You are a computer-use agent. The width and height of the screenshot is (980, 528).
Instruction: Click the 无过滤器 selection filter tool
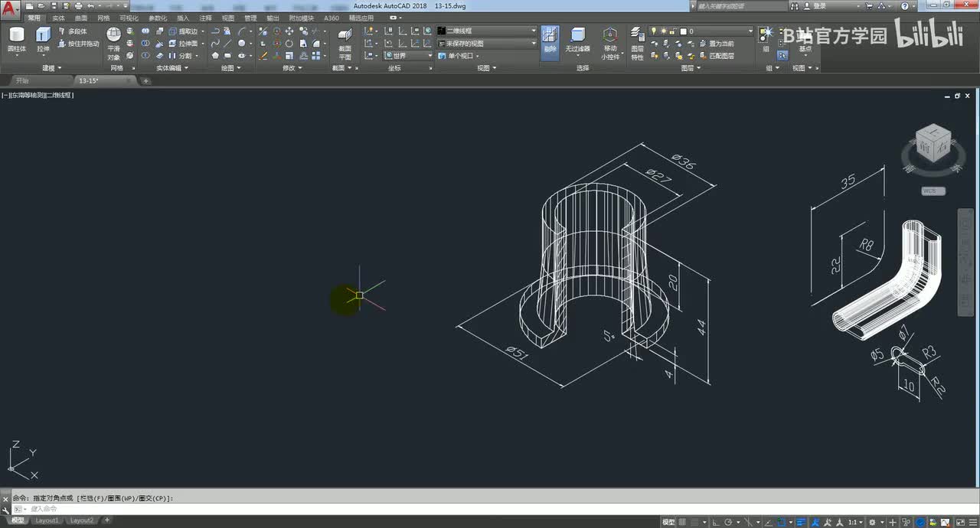[578, 42]
